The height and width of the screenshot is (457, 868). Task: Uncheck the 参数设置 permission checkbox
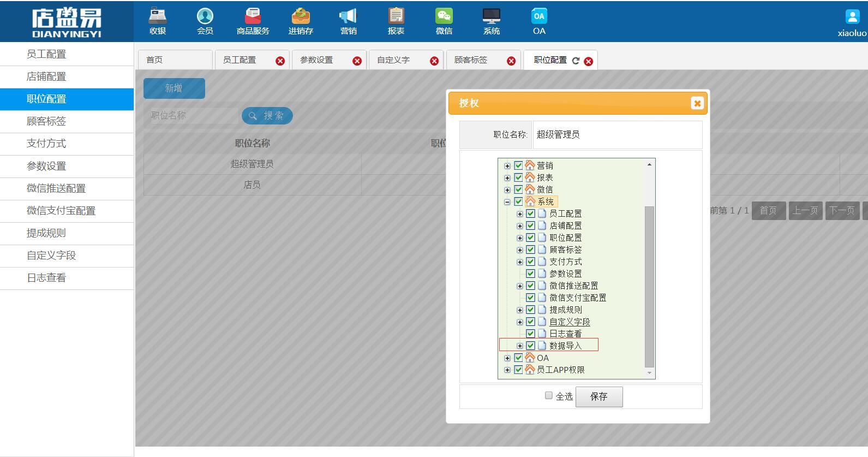(x=530, y=273)
